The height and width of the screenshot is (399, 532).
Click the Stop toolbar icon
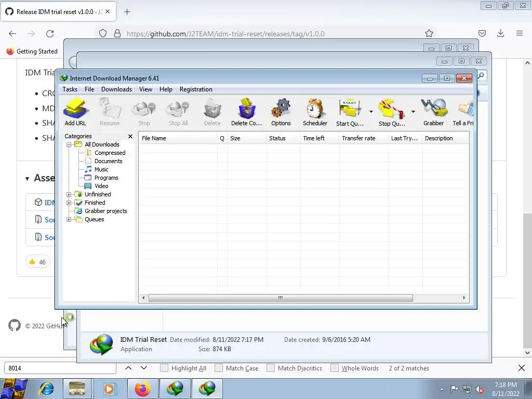(144, 112)
